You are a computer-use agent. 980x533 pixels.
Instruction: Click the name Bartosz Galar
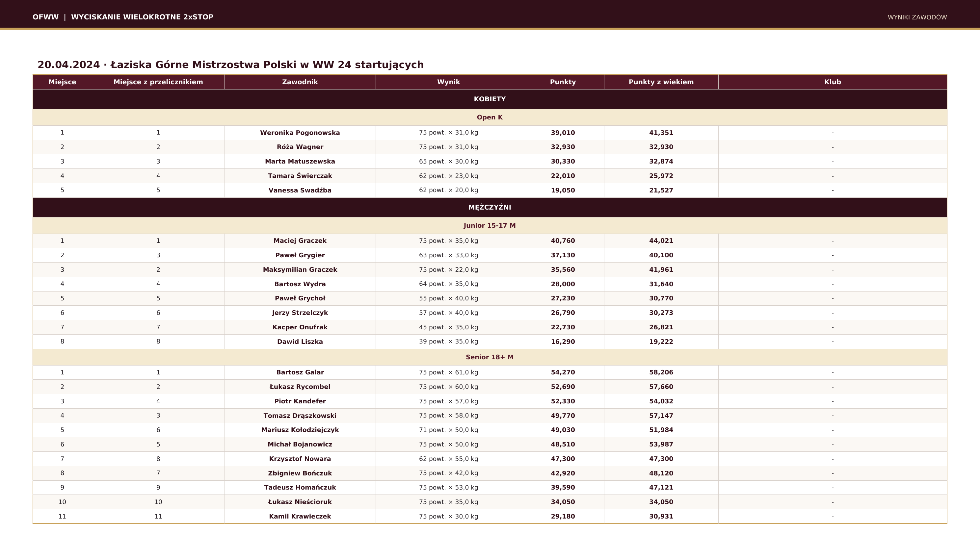[x=300, y=372]
